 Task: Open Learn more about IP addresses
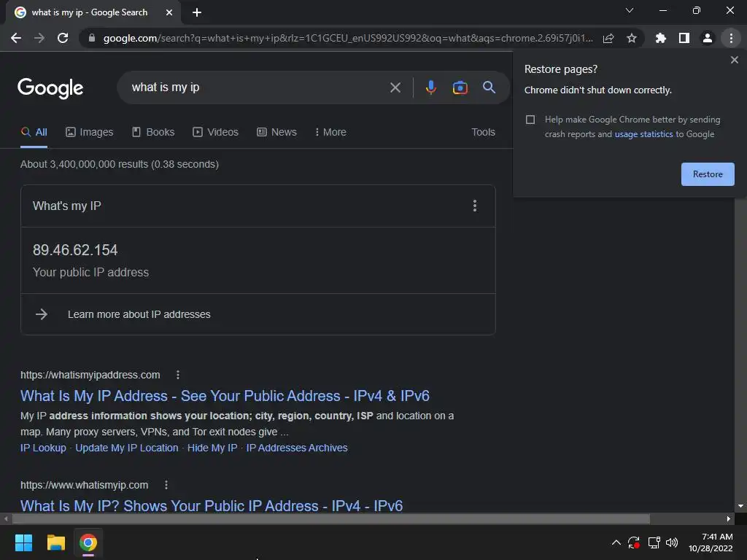[139, 314]
